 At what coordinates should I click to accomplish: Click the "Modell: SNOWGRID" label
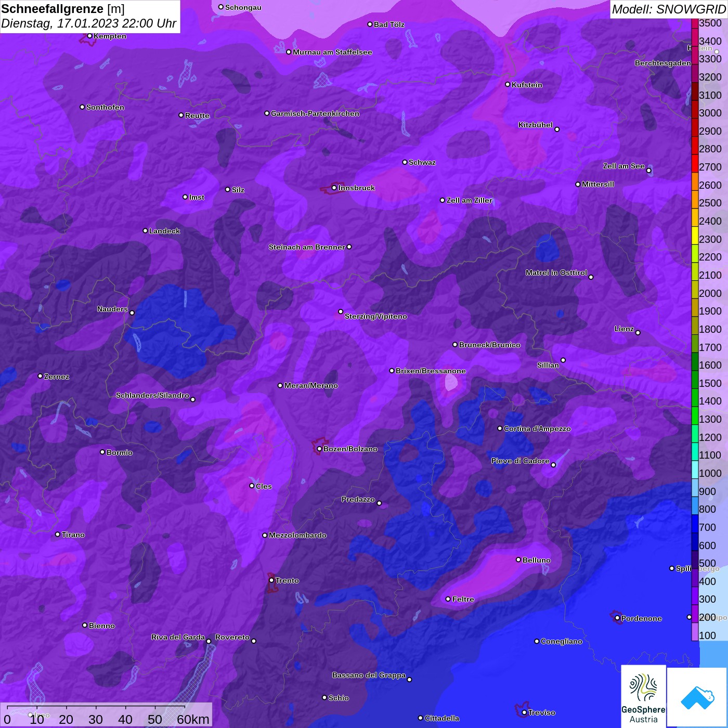click(x=669, y=9)
